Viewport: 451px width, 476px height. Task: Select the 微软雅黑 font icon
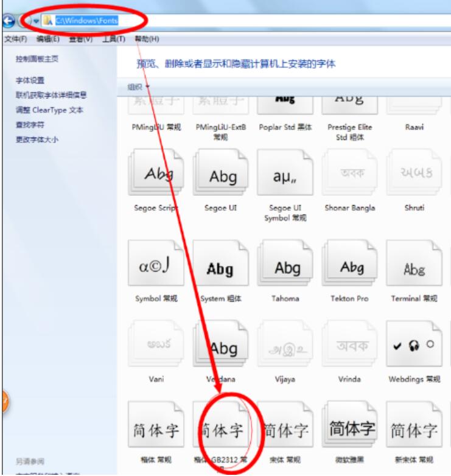pos(349,424)
